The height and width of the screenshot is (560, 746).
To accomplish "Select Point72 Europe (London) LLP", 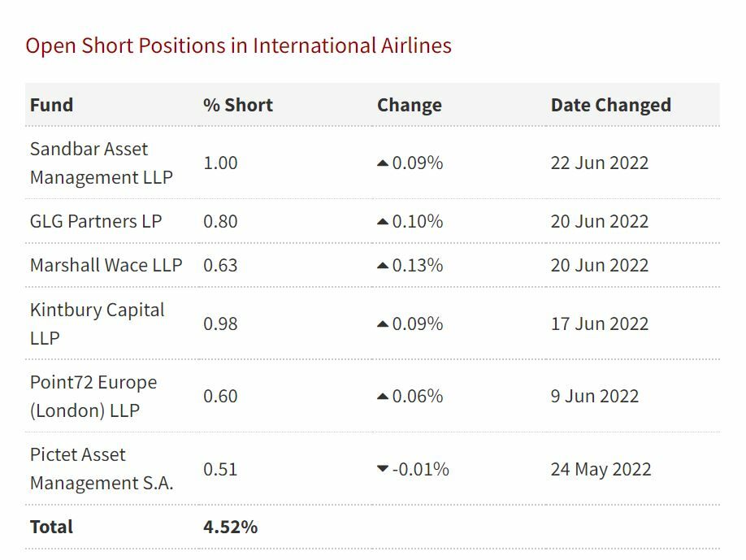I will point(94,397).
